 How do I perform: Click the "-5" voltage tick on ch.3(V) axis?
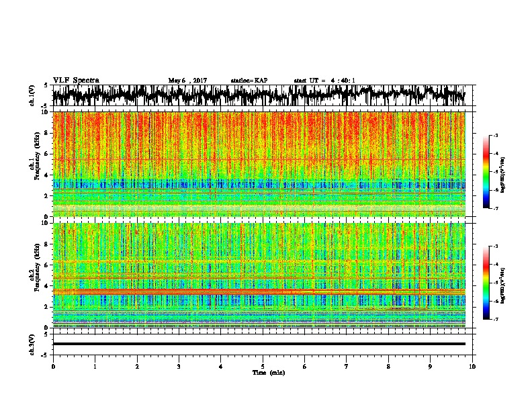click(45, 355)
